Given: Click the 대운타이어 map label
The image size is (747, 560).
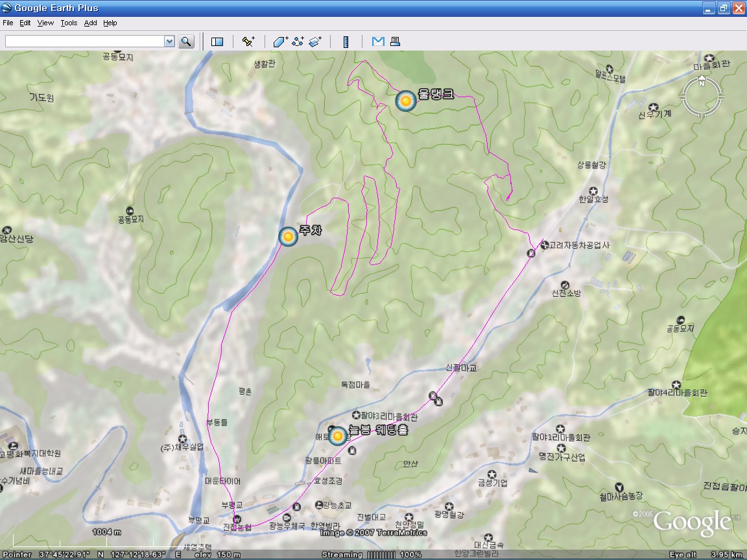Looking at the screenshot, I should (x=222, y=481).
